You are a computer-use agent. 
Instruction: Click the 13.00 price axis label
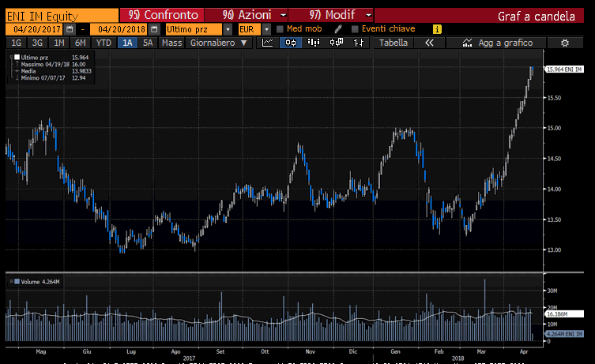554,250
